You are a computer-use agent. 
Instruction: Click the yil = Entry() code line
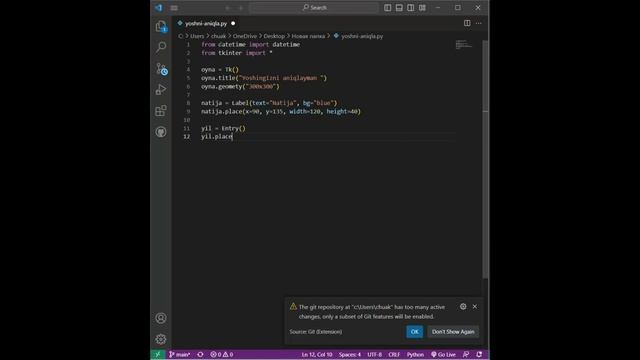[223, 128]
